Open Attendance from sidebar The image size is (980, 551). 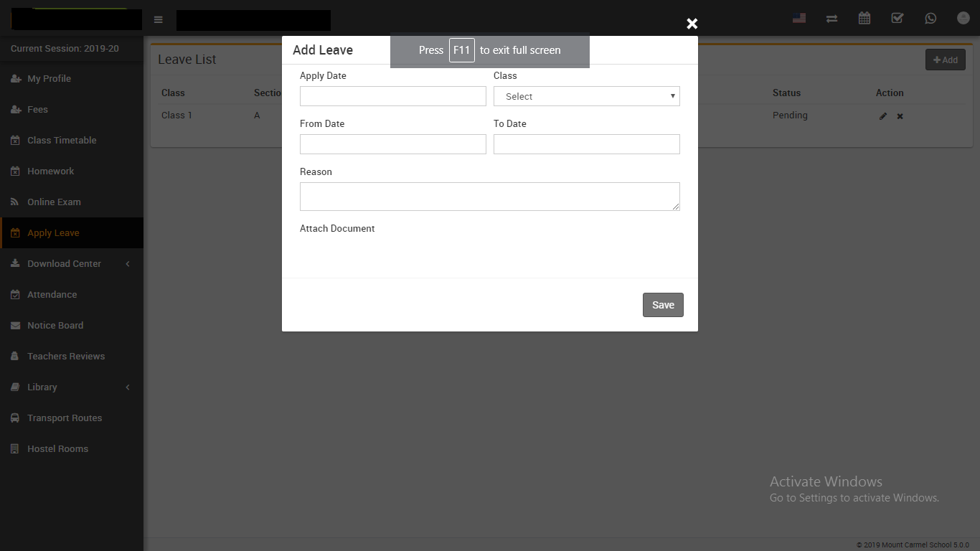[x=52, y=295]
